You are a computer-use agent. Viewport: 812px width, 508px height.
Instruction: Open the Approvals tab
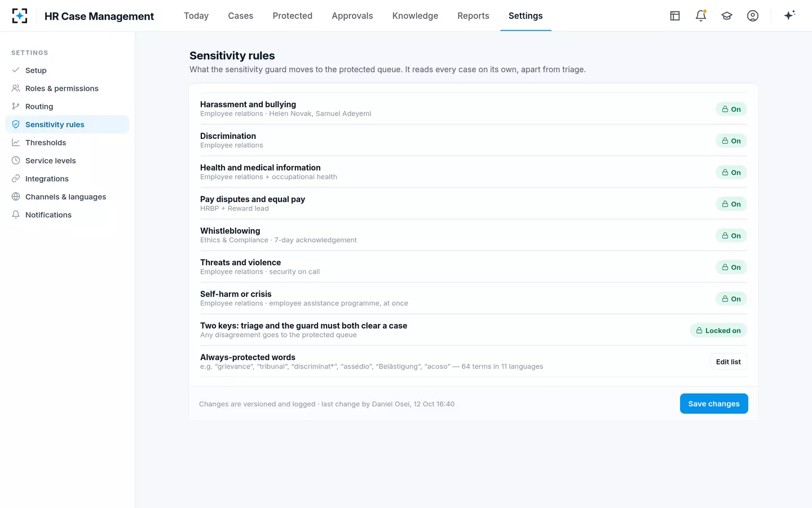tap(352, 16)
